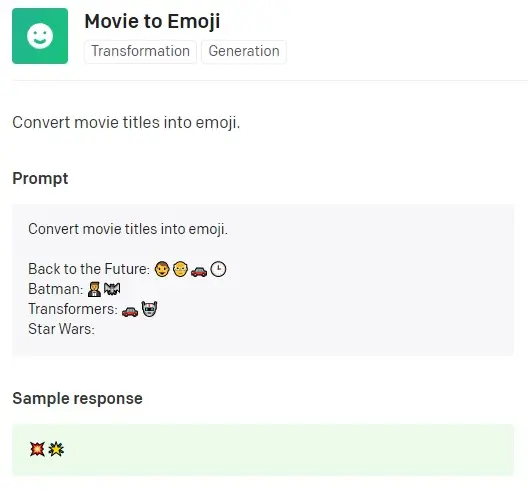Image resolution: width=528 pixels, height=490 pixels.
Task: Select the Generation tag
Action: click(244, 52)
